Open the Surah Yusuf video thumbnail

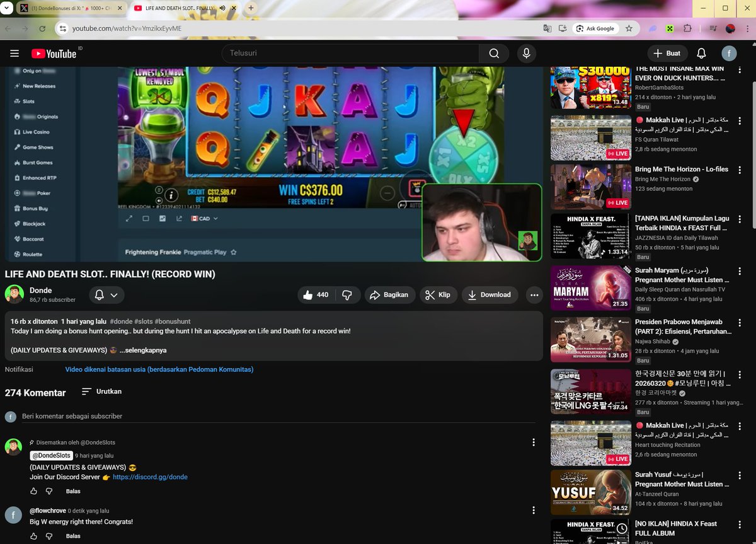pos(591,492)
